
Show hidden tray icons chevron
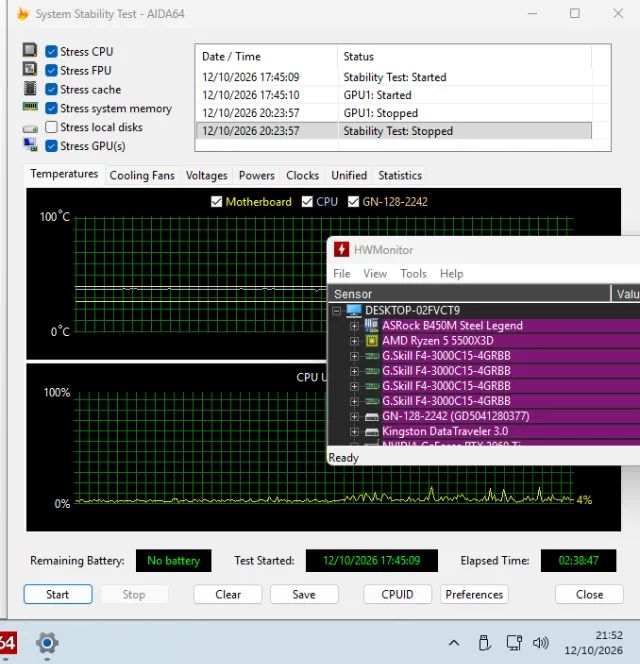[454, 643]
